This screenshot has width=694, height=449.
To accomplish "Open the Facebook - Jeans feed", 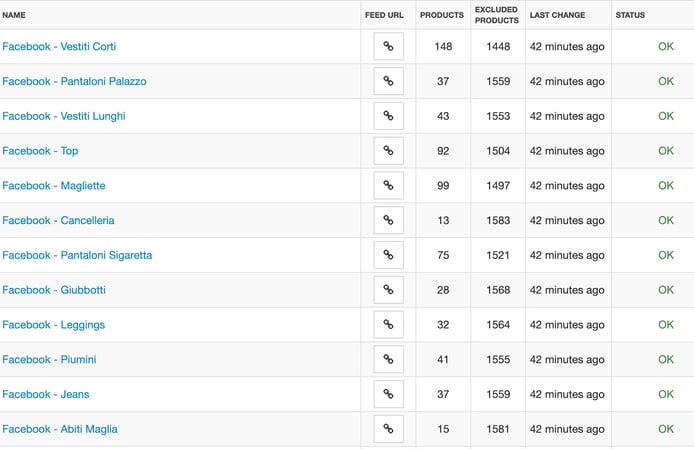I will [46, 395].
